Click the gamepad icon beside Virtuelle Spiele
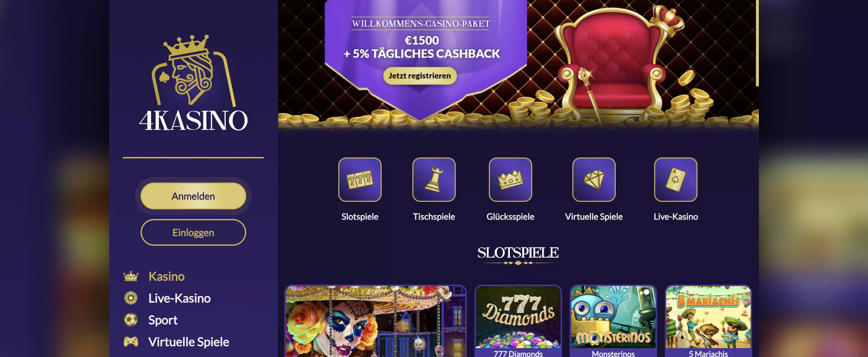 (131, 342)
